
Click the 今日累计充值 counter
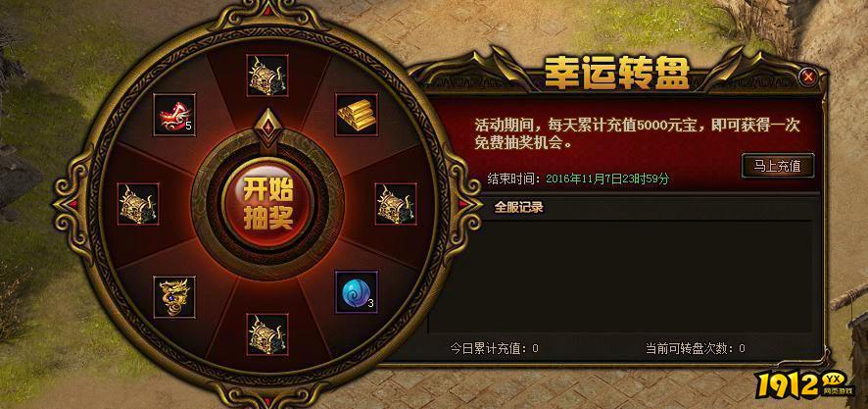pos(495,348)
